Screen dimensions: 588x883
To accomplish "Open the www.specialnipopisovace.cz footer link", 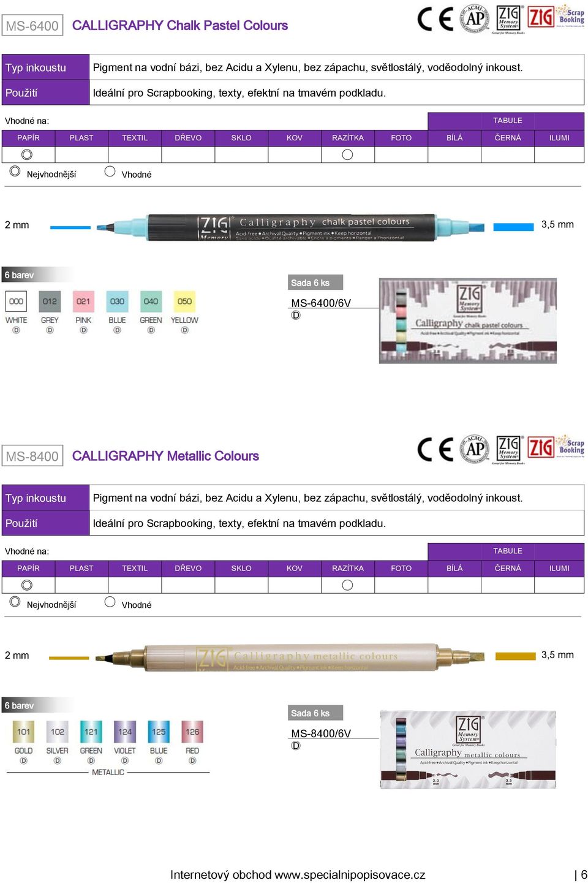I will click(x=350, y=874).
